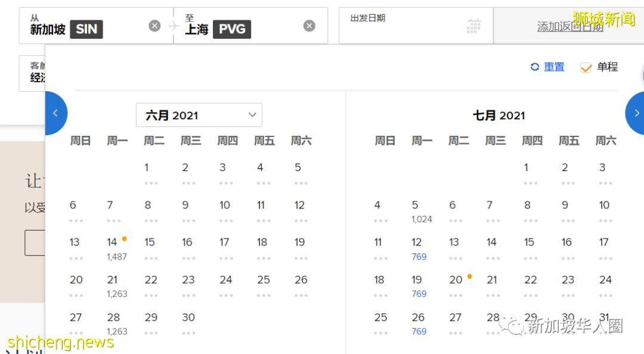Clear the Singapore SIN origin field
The width and height of the screenshot is (644, 354).
[x=154, y=25]
